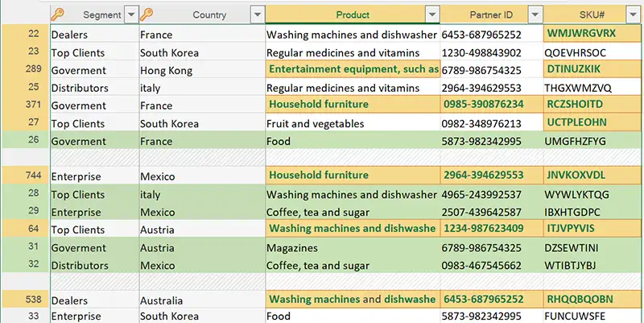Click cell with SKU WTIBTJYBJ
The width and height of the screenshot is (644, 323).
(x=592, y=266)
